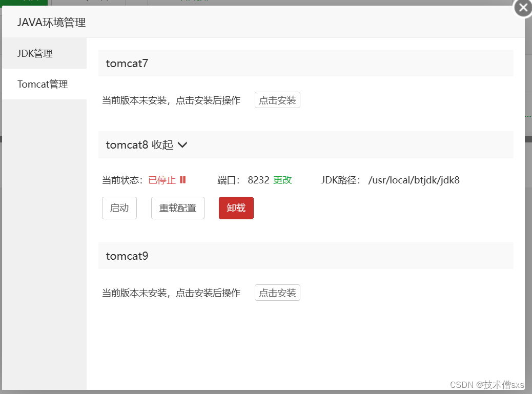Click the 当前状态 label
This screenshot has height=394, width=532.
[x=122, y=180]
